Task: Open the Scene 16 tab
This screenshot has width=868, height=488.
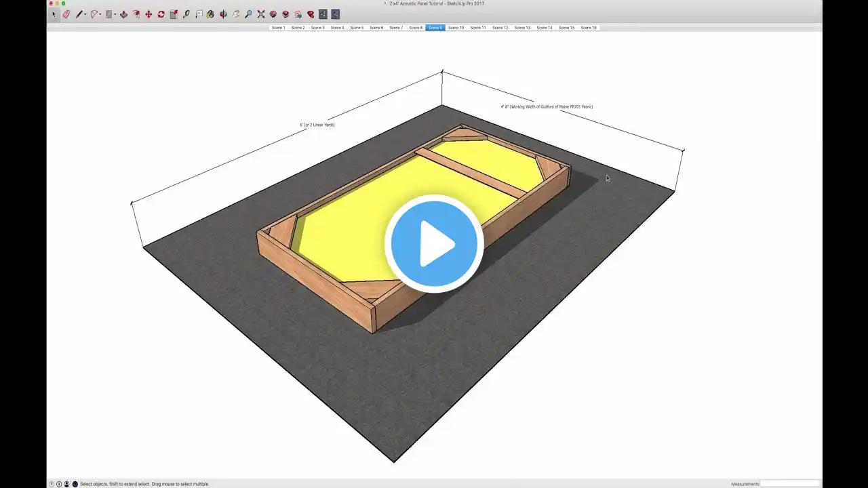Action: (589, 28)
